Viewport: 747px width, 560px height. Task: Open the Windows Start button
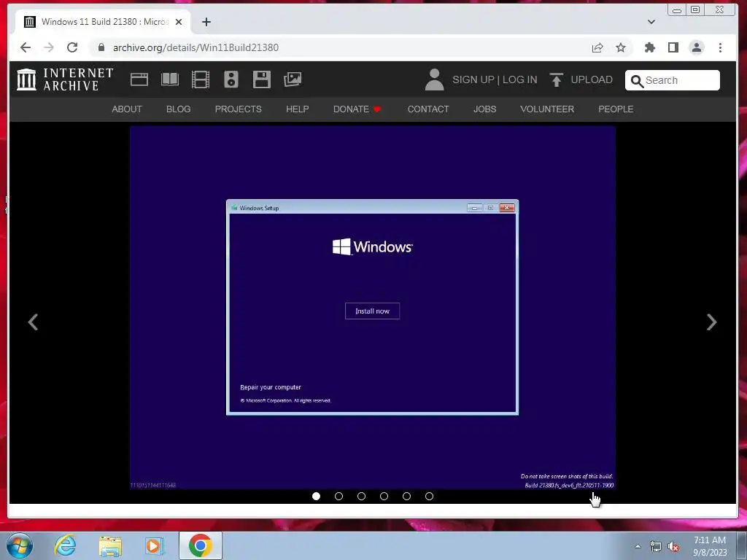pos(20,545)
